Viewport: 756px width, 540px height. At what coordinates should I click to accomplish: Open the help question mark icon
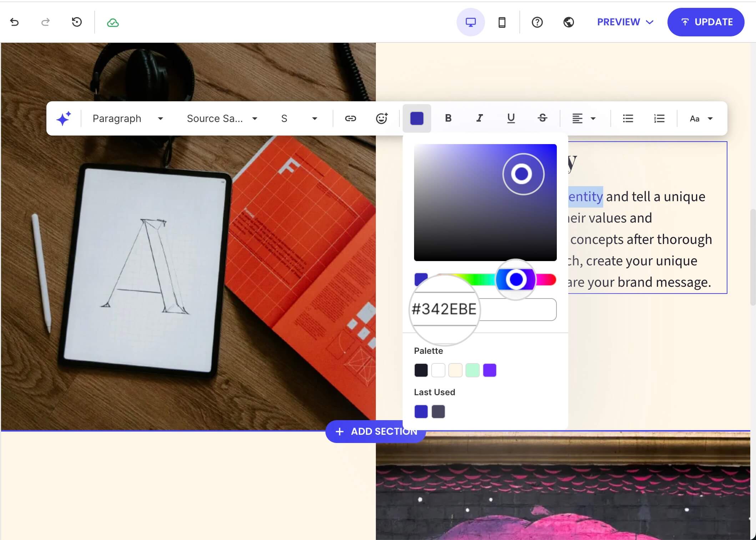pyautogui.click(x=537, y=22)
